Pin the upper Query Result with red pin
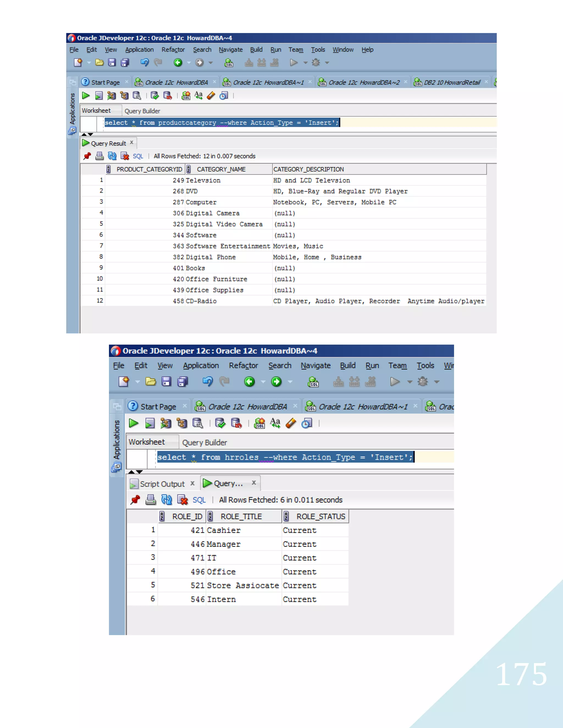The height and width of the screenshot is (728, 563). pyautogui.click(x=87, y=156)
